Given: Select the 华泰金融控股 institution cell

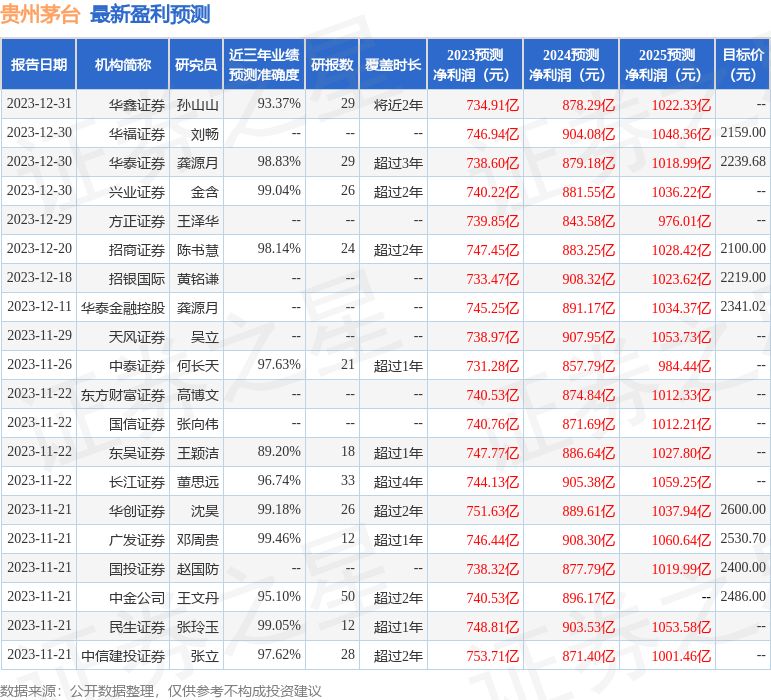Looking at the screenshot, I should click(123, 308).
